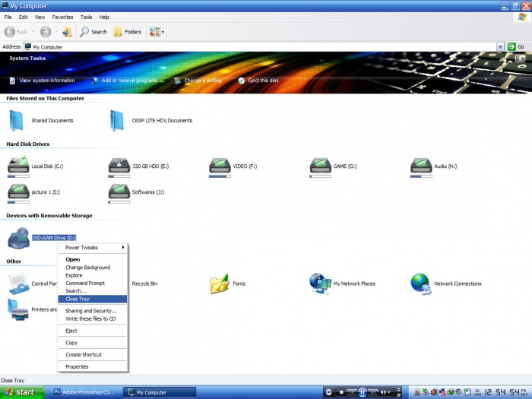Image resolution: width=532 pixels, height=399 pixels.
Task: Click the Up folder toolbar icon
Action: 67,32
